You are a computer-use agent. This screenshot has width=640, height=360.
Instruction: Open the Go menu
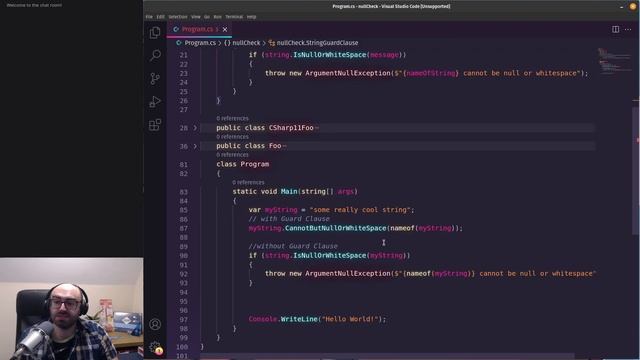click(x=207, y=17)
